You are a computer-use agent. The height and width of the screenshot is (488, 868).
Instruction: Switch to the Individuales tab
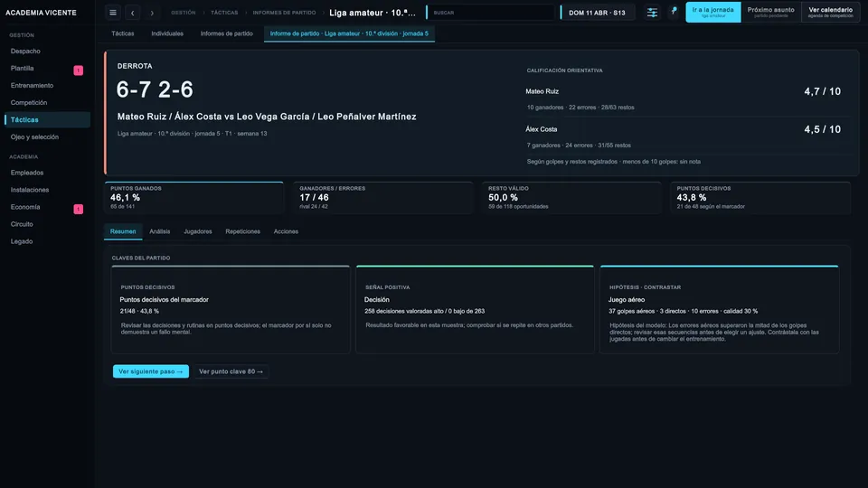click(167, 33)
